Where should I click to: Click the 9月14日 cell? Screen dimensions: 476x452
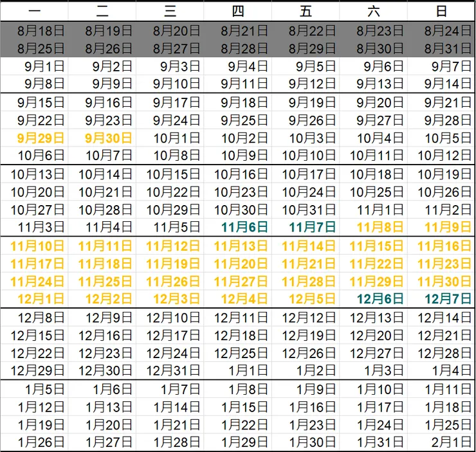tap(441, 84)
